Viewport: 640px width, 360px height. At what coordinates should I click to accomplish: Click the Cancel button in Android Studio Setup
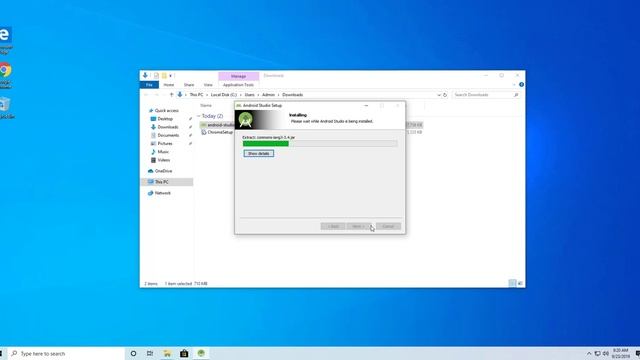(388, 226)
